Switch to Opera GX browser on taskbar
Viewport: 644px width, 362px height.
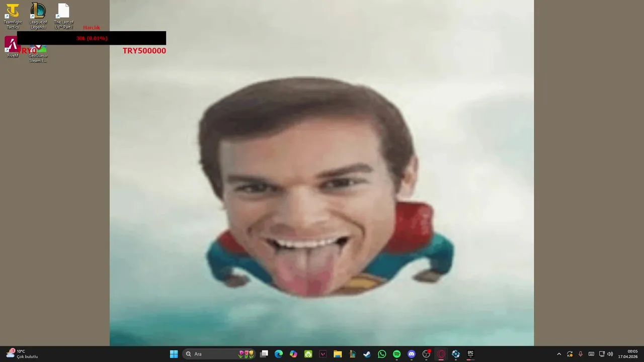pyautogui.click(x=441, y=354)
